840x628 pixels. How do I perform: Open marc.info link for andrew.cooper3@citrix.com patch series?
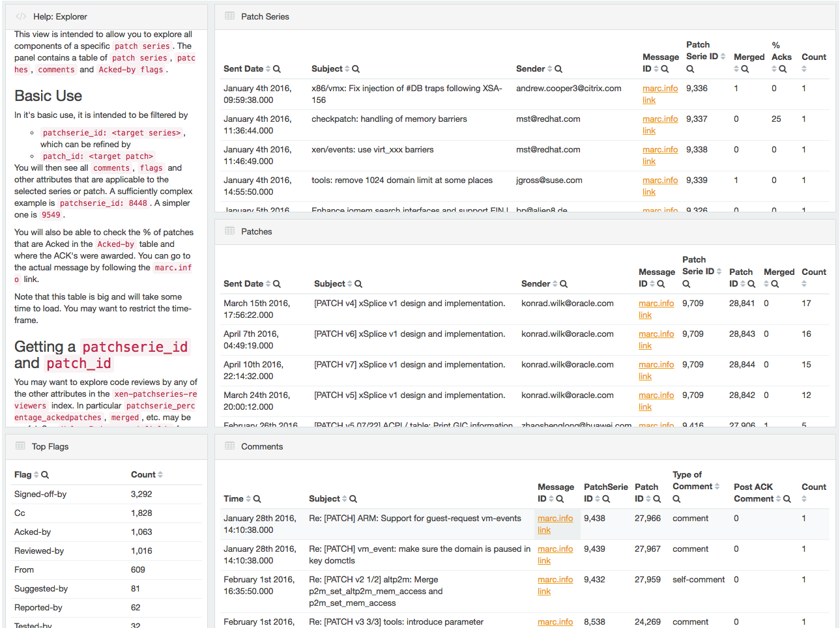pyautogui.click(x=659, y=89)
